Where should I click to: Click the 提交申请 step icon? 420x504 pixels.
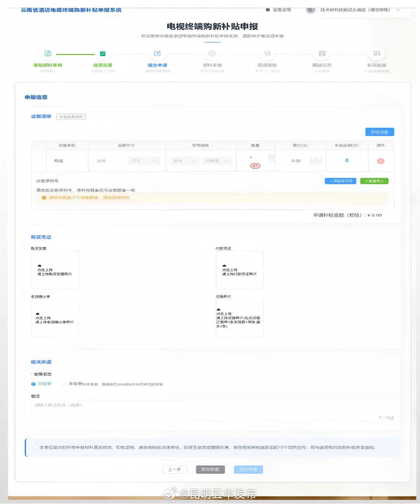pos(157,54)
